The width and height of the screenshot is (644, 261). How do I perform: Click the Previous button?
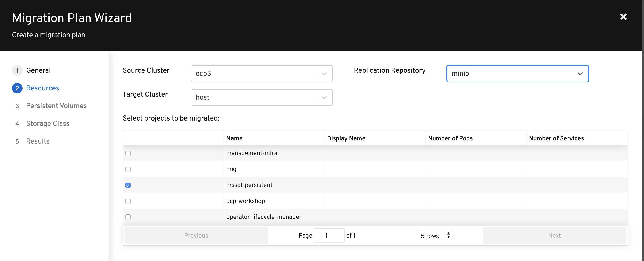[196, 235]
